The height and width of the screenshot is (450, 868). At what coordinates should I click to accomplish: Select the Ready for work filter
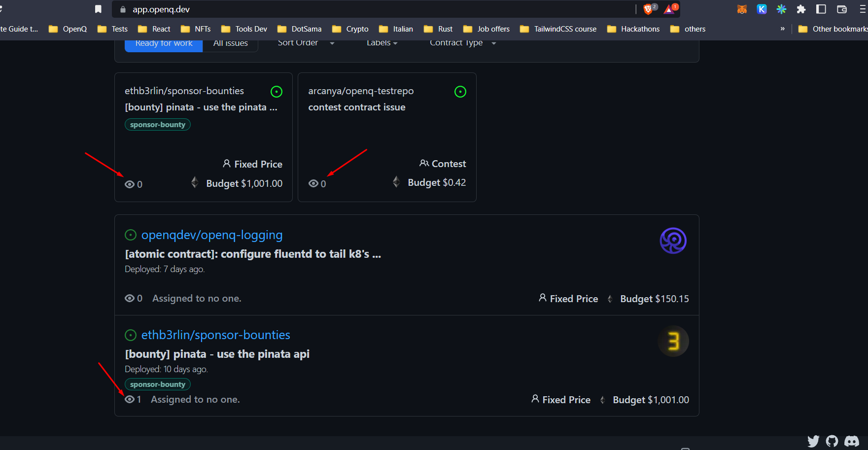pyautogui.click(x=164, y=43)
